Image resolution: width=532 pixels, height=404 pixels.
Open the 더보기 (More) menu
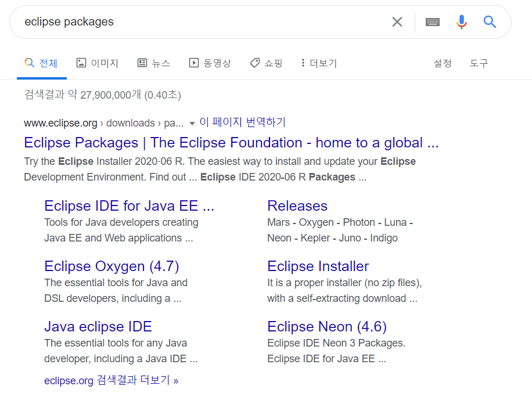tap(319, 63)
